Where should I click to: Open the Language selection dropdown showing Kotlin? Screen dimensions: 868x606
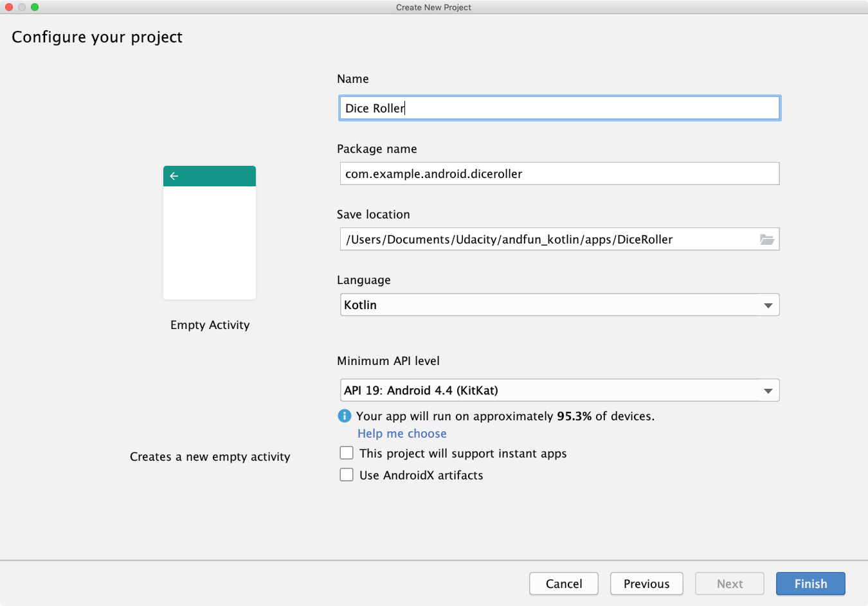pos(559,305)
